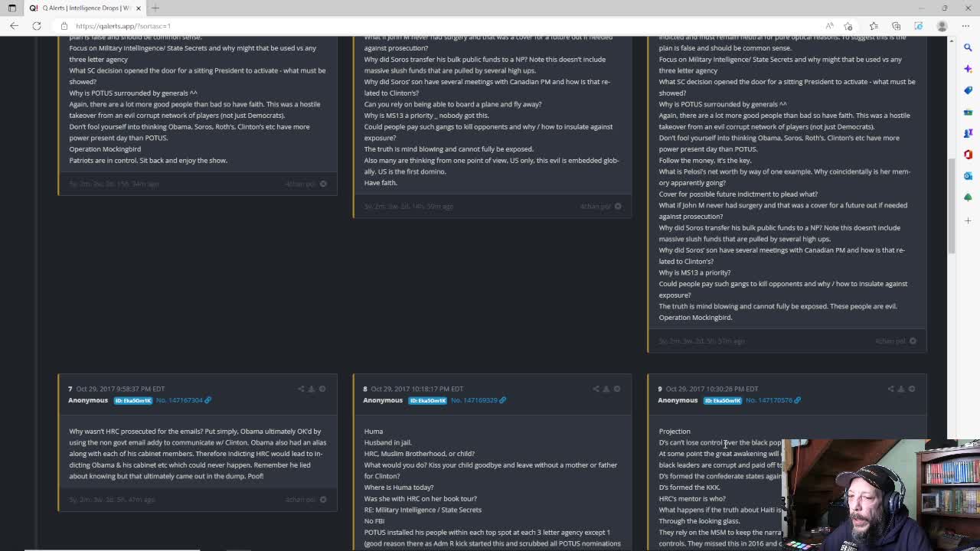Turn on Read aloud in the toolbar
Image resolution: width=980 pixels, height=551 pixels.
pos(829,26)
